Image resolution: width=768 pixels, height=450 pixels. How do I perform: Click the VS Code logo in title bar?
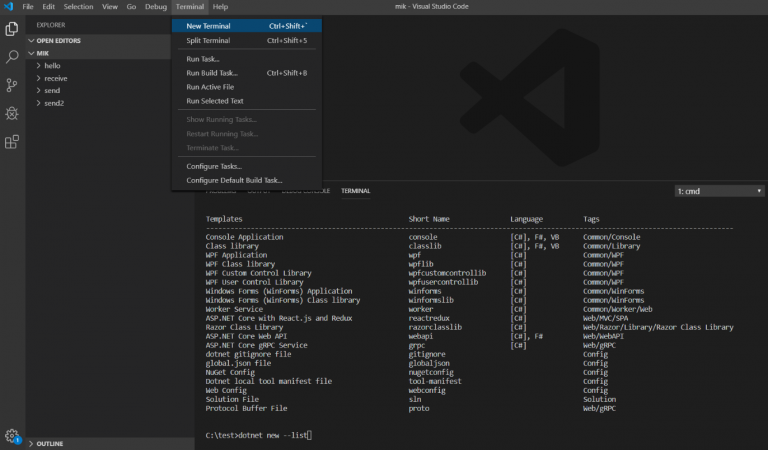coord(8,7)
